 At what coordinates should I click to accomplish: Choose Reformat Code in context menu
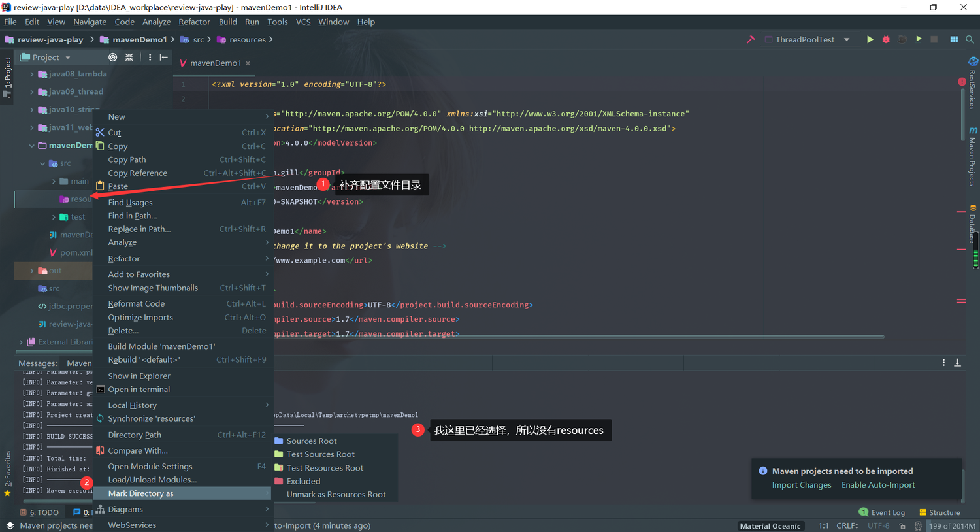183,303
